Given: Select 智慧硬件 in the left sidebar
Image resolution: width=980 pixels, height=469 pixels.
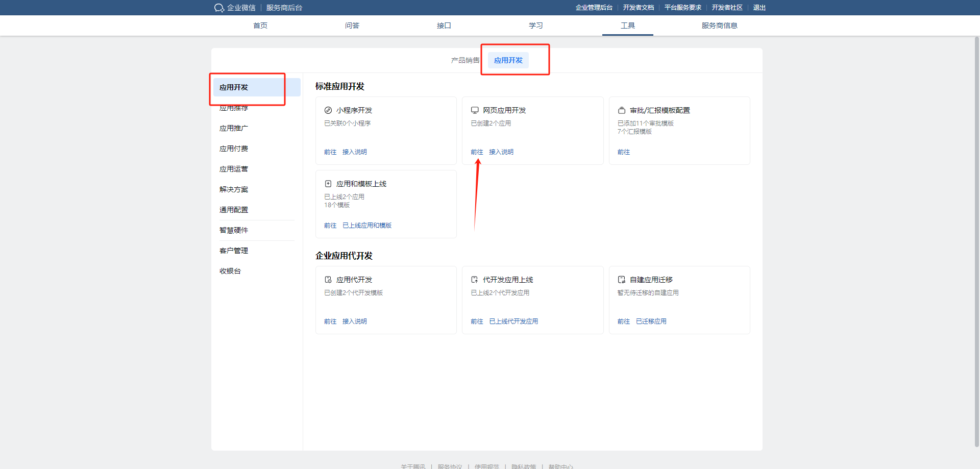Looking at the screenshot, I should click(x=234, y=230).
